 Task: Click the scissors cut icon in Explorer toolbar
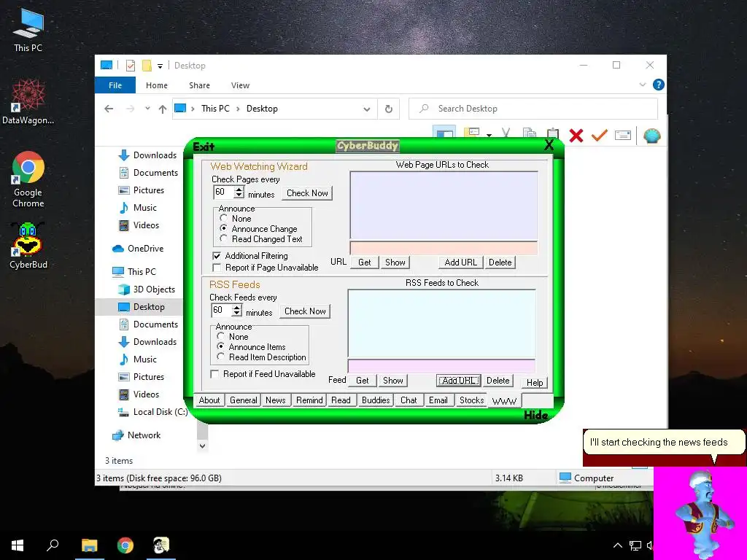506,133
